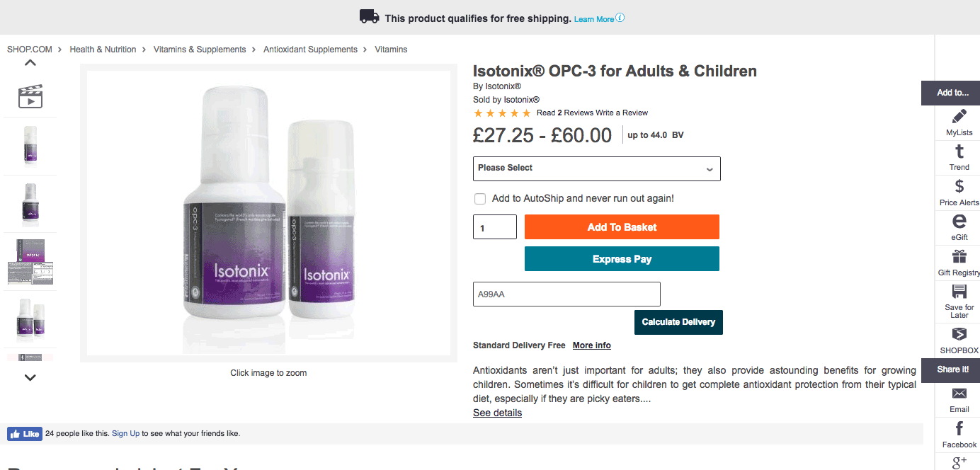Share via Email envelope icon
The image size is (980, 470).
[959, 394]
